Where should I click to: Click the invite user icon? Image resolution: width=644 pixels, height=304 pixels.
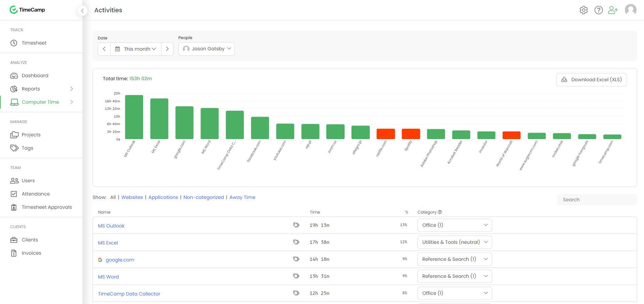613,10
